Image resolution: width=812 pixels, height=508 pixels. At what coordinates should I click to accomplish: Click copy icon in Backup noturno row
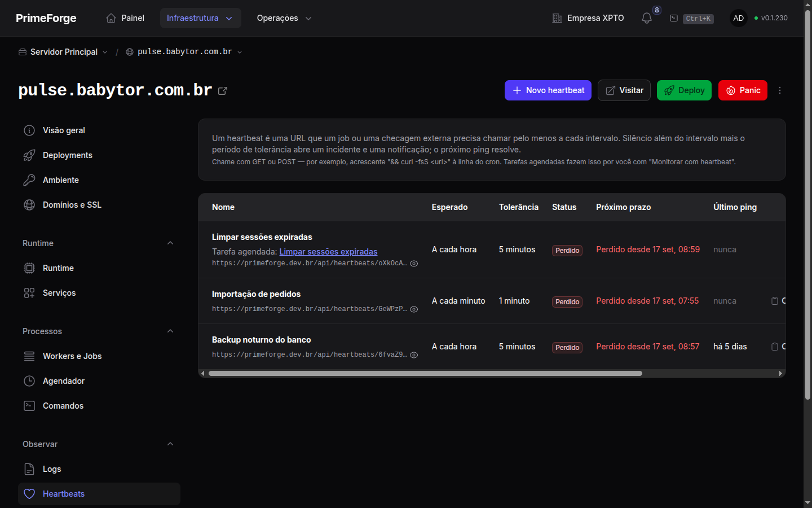[775, 347]
